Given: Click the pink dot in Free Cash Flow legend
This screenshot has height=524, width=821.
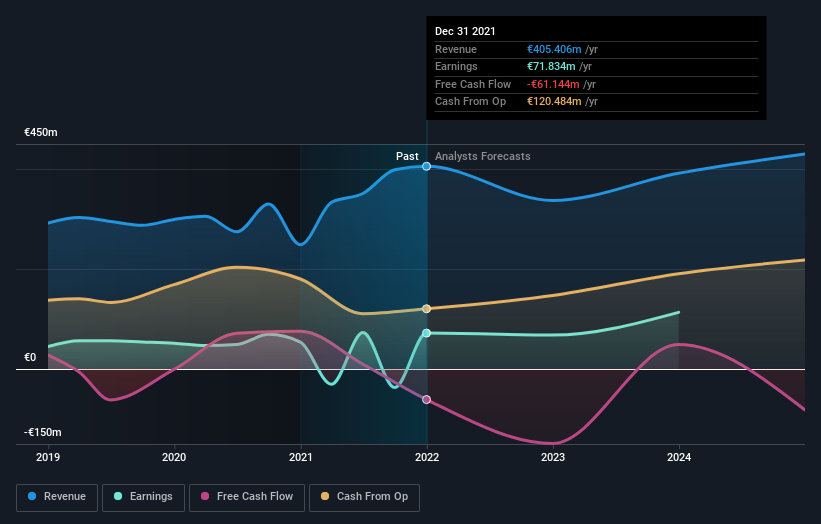Looking at the screenshot, I should coord(205,496).
